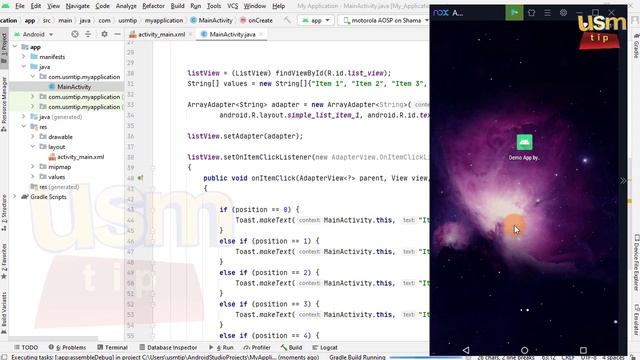Click the Make Project hammer icon
Viewport: 640px width, 360px height.
pyautogui.click(x=287, y=20)
